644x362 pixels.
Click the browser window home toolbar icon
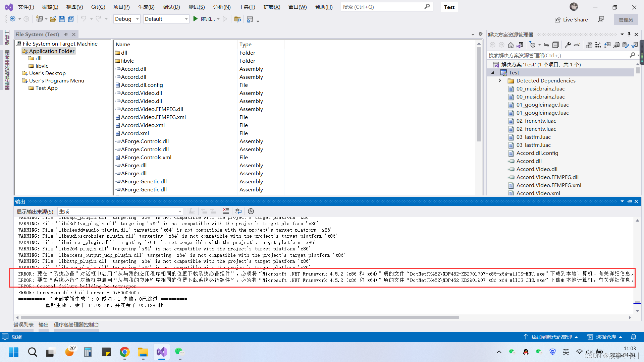point(250,19)
